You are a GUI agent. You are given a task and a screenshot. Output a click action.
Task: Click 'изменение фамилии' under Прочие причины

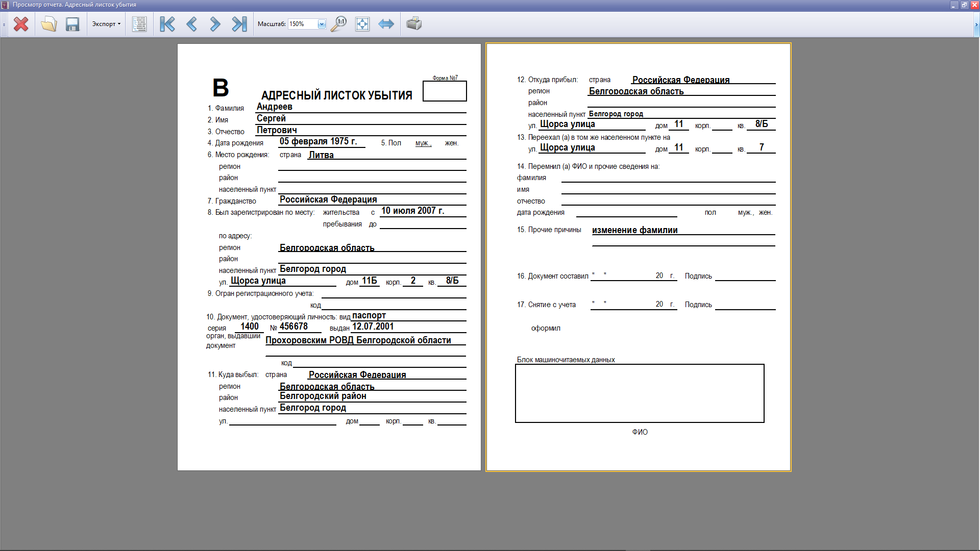click(x=635, y=230)
